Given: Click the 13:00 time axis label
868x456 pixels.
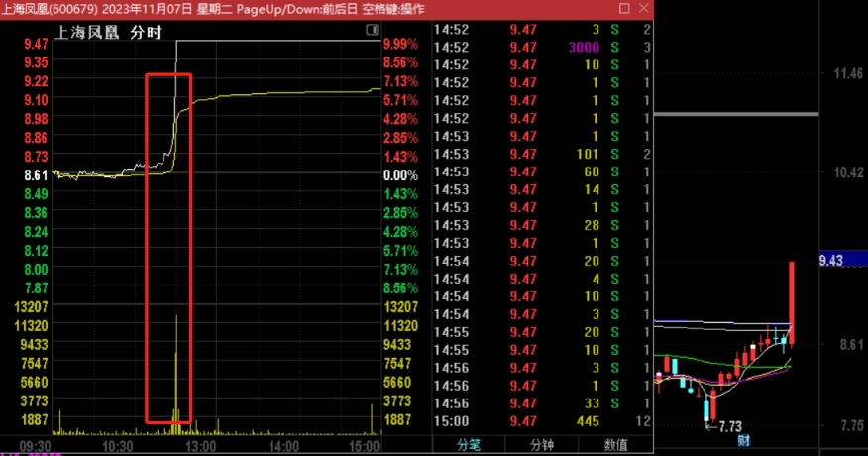Looking at the screenshot, I should [x=200, y=446].
